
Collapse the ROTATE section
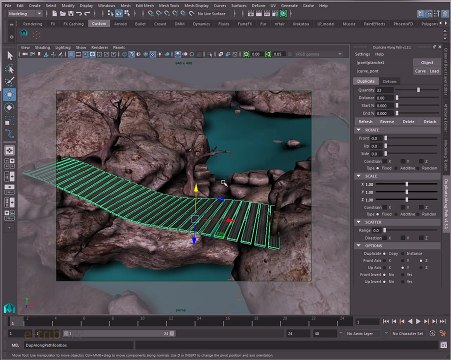coord(359,130)
